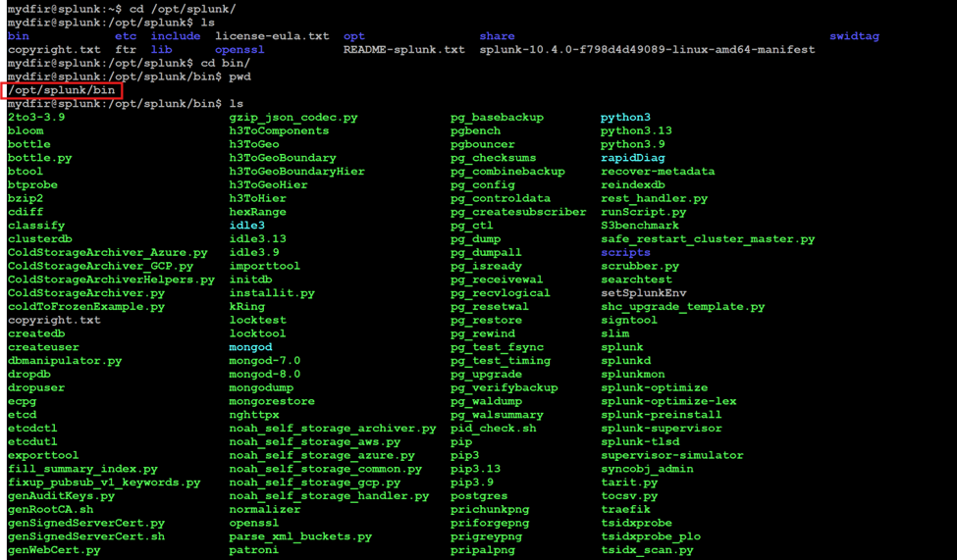Select the 'include' directory name
Screen dimensions: 957x560
click(x=176, y=36)
